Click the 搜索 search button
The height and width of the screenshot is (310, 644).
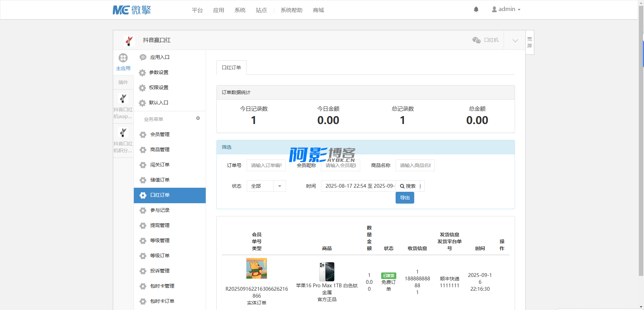(408, 186)
